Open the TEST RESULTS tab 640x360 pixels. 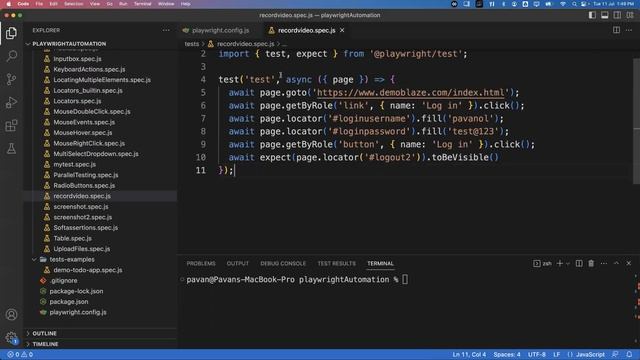[x=336, y=264]
